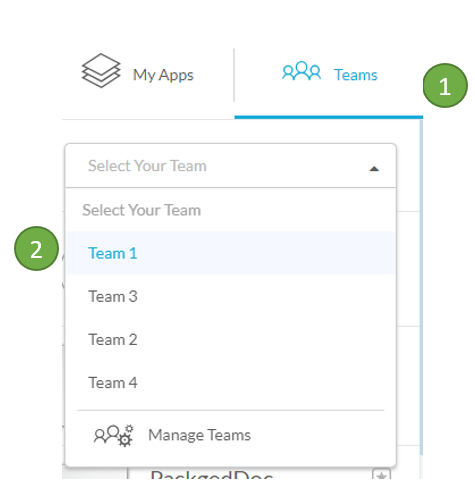This screenshot has width=475, height=501.
Task: Open the Manage Teams link
Action: coord(199,435)
